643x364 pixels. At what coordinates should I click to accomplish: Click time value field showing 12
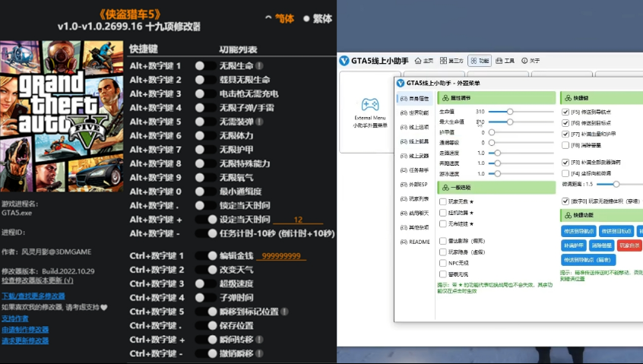pos(298,220)
